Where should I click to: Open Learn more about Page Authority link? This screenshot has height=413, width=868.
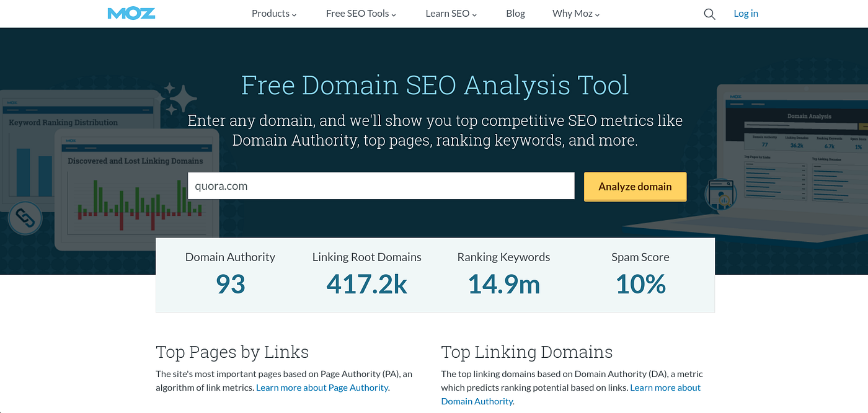click(x=322, y=388)
